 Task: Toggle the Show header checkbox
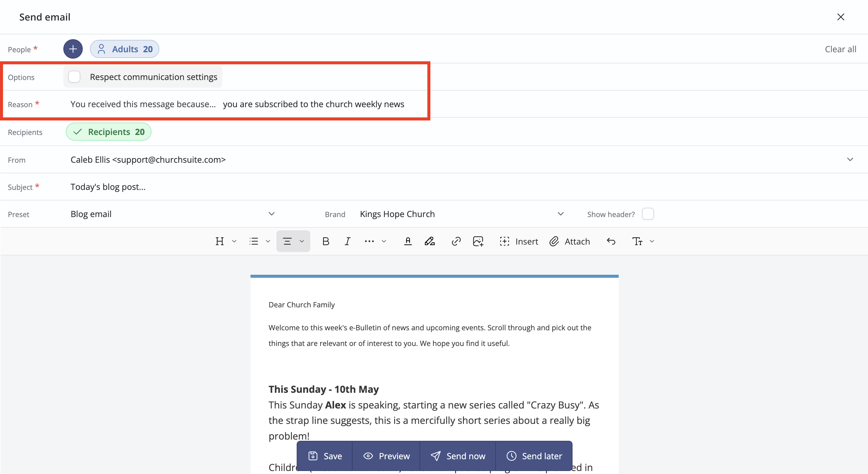click(648, 214)
